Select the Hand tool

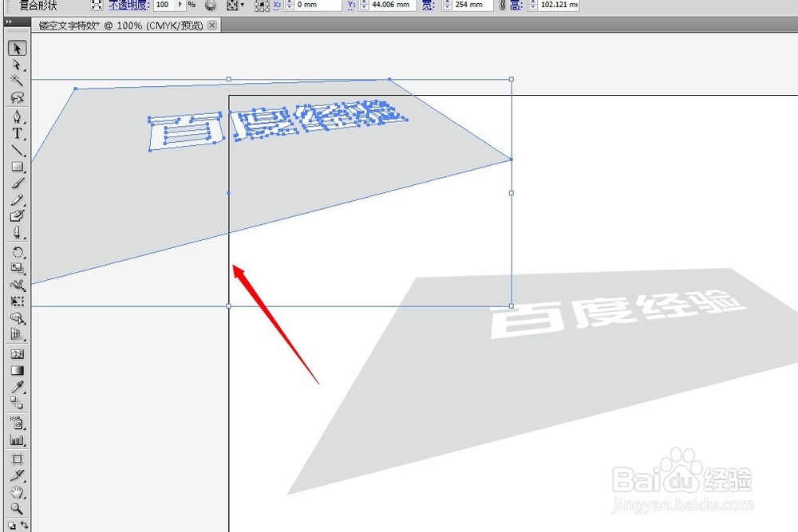click(18, 492)
